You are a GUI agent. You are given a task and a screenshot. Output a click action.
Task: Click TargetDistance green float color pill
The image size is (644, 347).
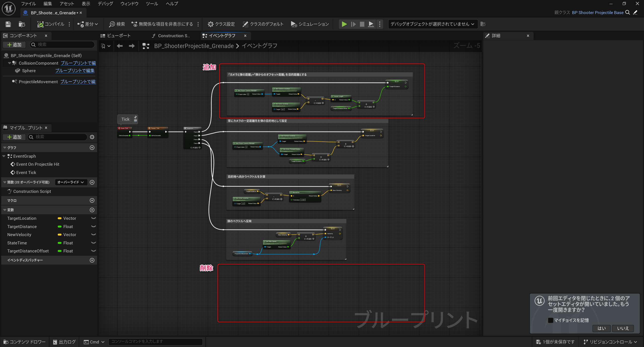pos(60,227)
